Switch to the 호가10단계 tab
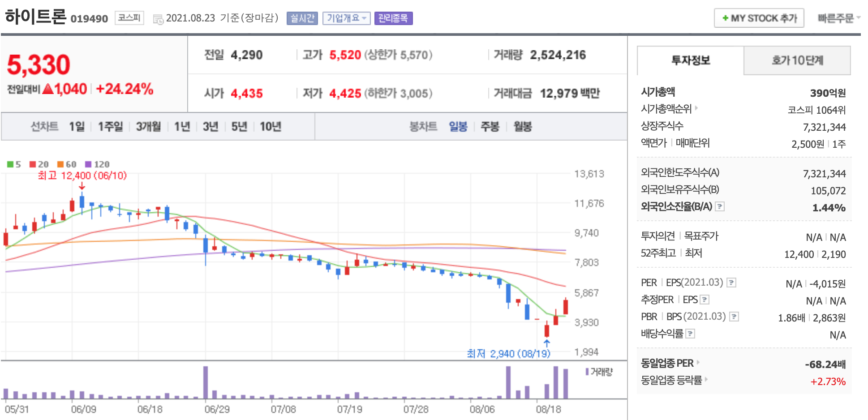Viewport: 868px width, 420px height. [x=797, y=60]
